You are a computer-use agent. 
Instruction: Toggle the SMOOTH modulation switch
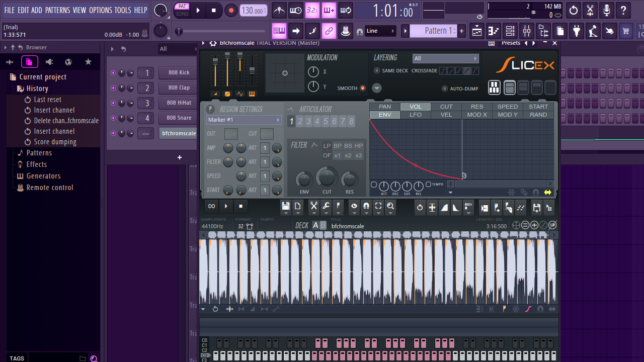(x=362, y=88)
